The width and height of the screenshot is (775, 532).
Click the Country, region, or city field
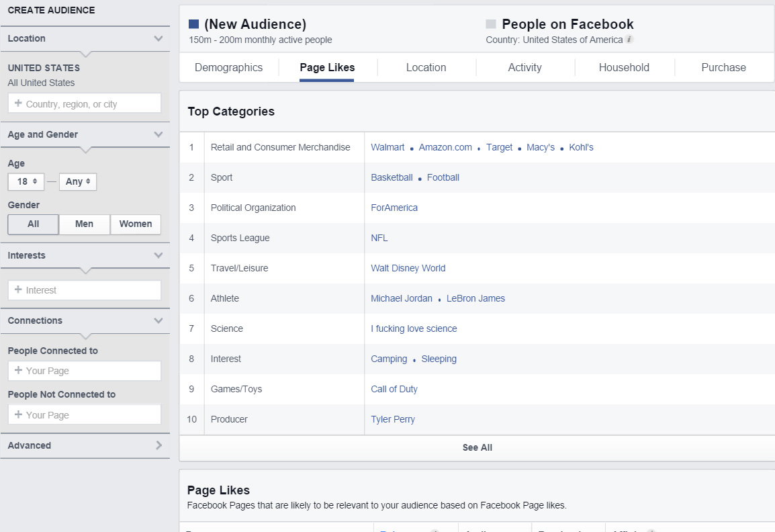(x=85, y=103)
